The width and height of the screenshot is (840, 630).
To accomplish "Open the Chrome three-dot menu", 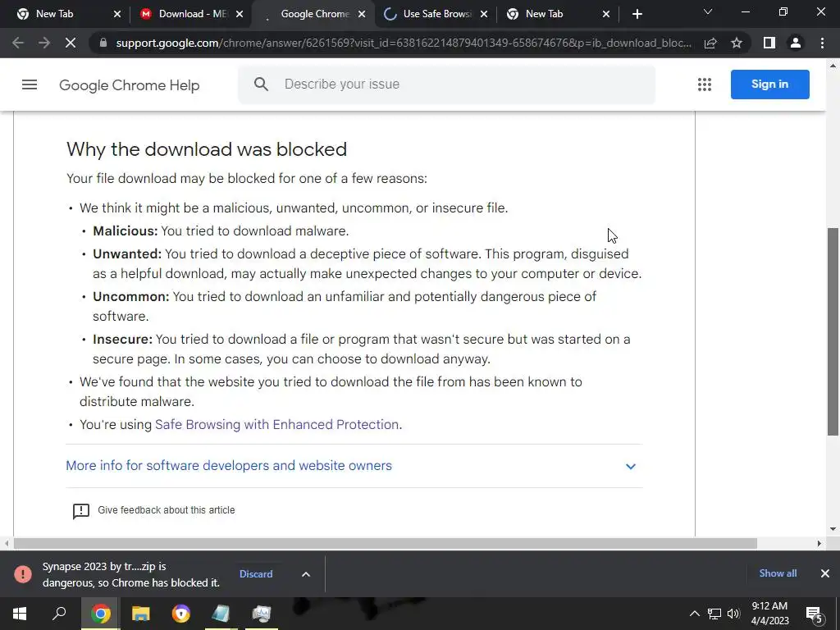I will click(822, 43).
